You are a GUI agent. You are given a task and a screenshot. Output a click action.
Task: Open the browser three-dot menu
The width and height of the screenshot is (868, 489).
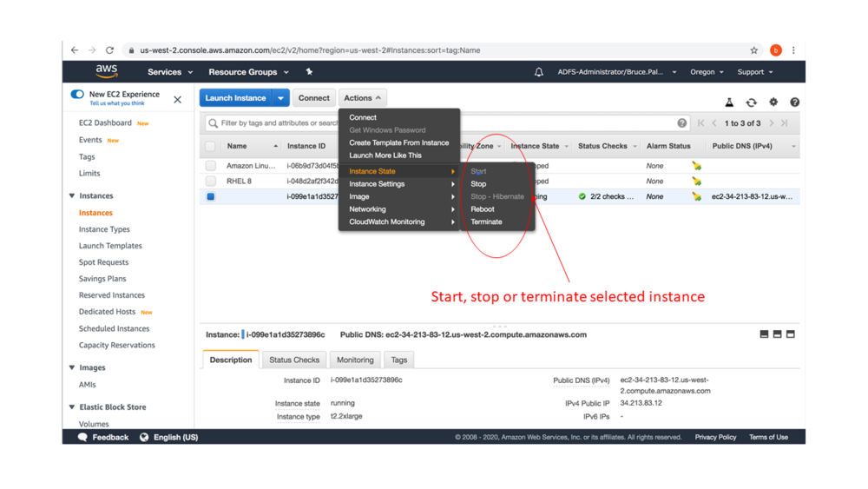(x=793, y=50)
